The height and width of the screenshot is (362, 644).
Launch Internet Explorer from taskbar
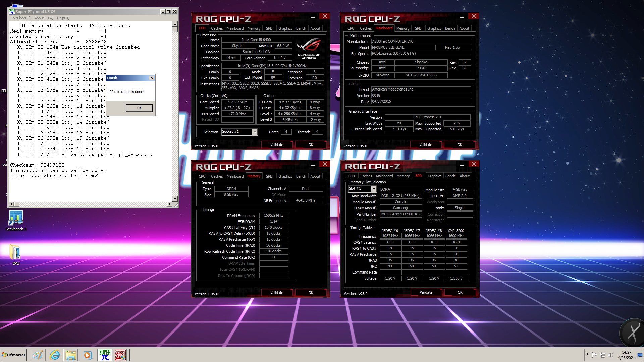tap(55, 355)
